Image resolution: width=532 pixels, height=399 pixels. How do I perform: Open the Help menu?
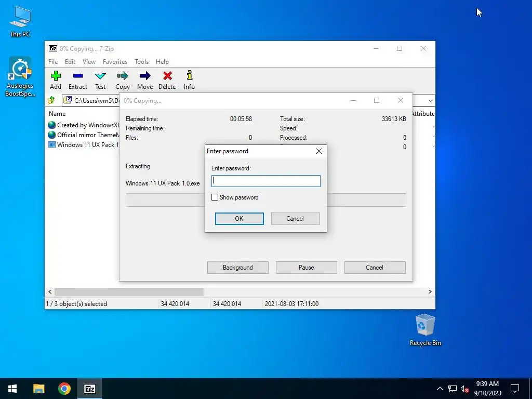pos(162,62)
